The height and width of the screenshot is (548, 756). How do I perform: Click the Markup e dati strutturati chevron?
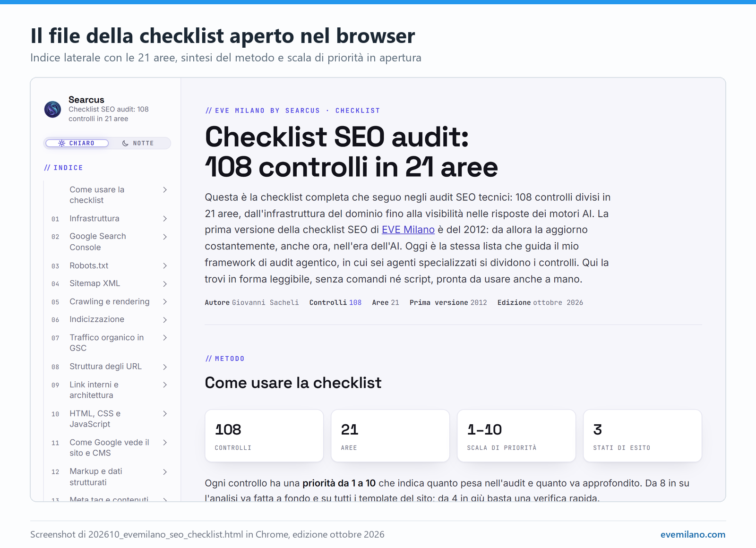click(165, 472)
